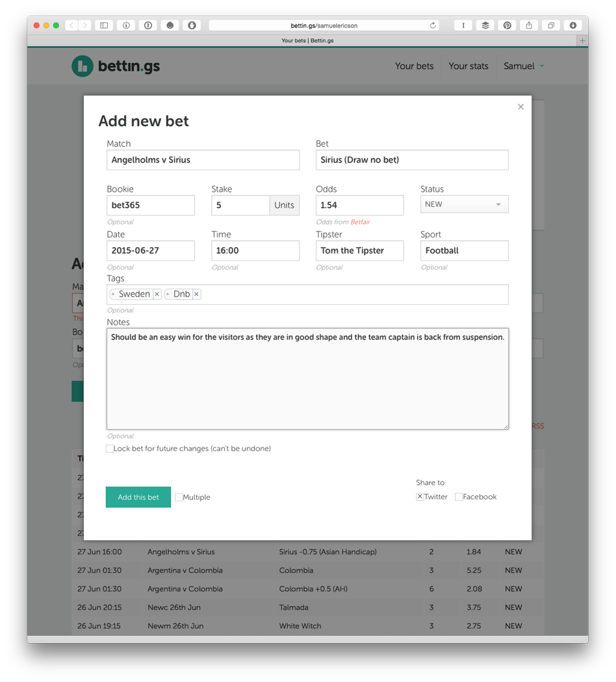Click the Safari address bar

324,25
